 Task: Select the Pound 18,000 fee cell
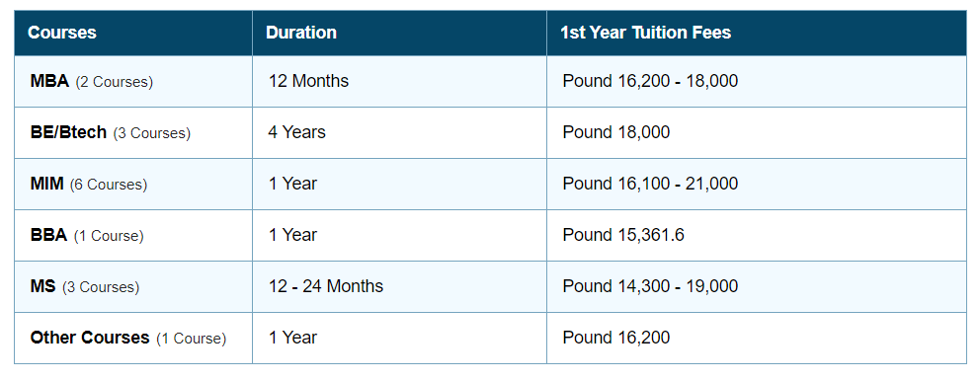(x=616, y=132)
